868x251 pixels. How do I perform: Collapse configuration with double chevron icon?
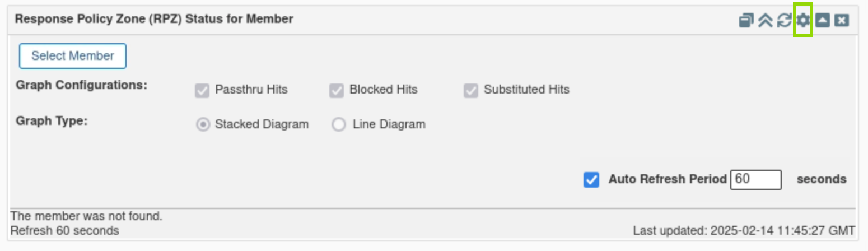pyautogui.click(x=765, y=21)
